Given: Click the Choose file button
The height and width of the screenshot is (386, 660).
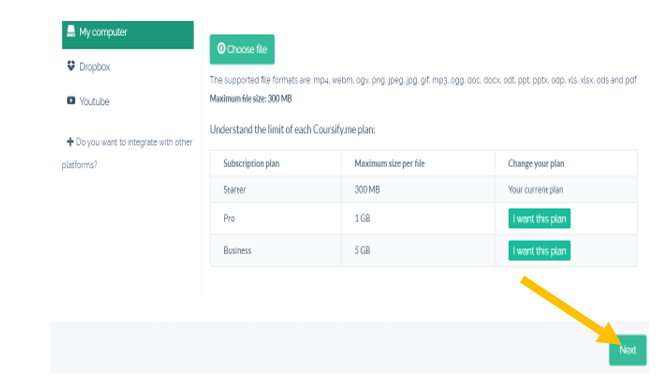Looking at the screenshot, I should point(242,49).
